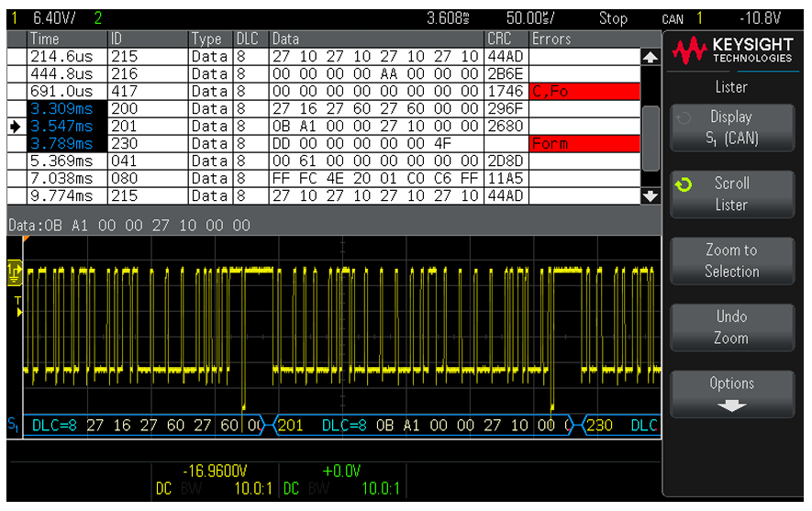Select the Time column header
The height and width of the screenshot is (511, 812).
[67, 39]
